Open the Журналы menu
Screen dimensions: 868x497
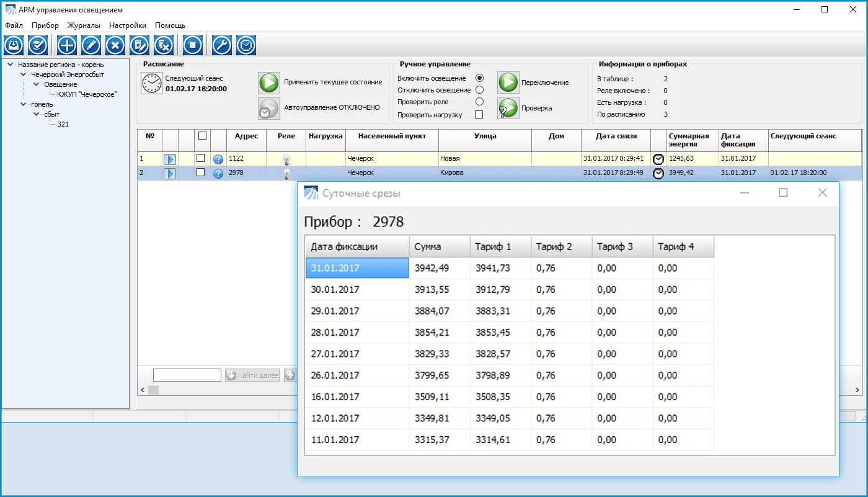(84, 25)
